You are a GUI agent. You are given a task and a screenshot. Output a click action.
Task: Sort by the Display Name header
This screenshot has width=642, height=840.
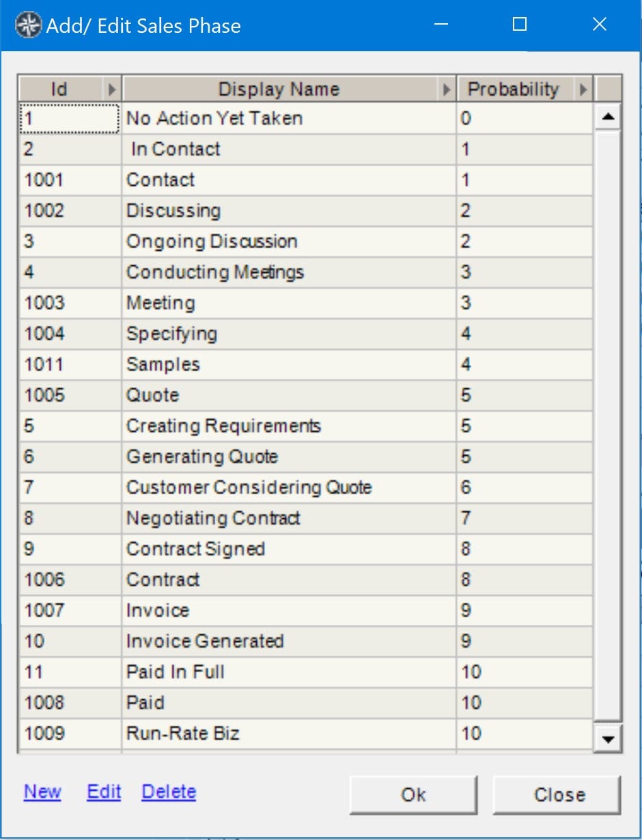click(279, 90)
